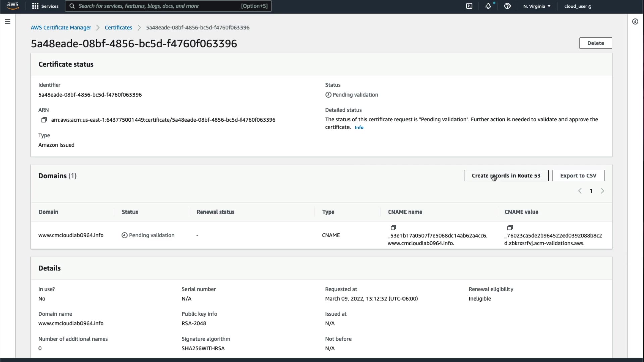Open the cloud_user account menu
644x362 pixels.
pyautogui.click(x=578, y=6)
